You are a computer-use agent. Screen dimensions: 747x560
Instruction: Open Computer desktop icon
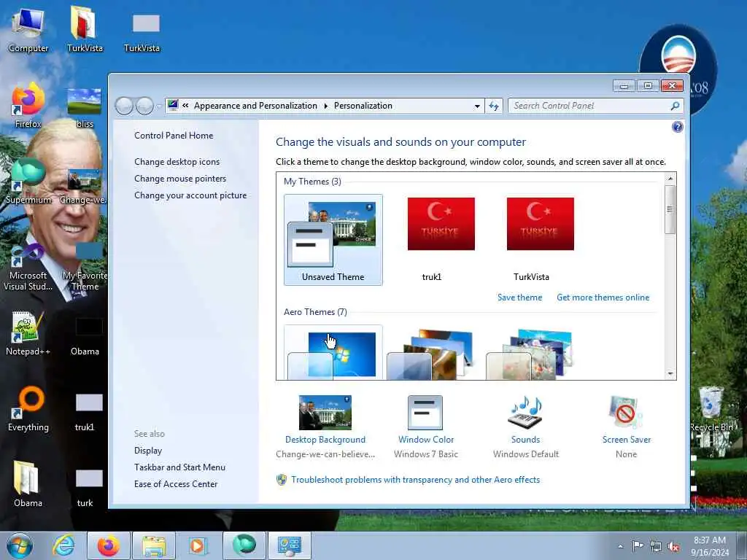28,29
